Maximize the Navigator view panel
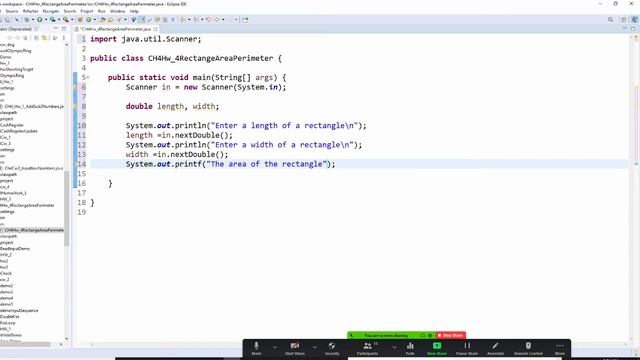 point(64,29)
